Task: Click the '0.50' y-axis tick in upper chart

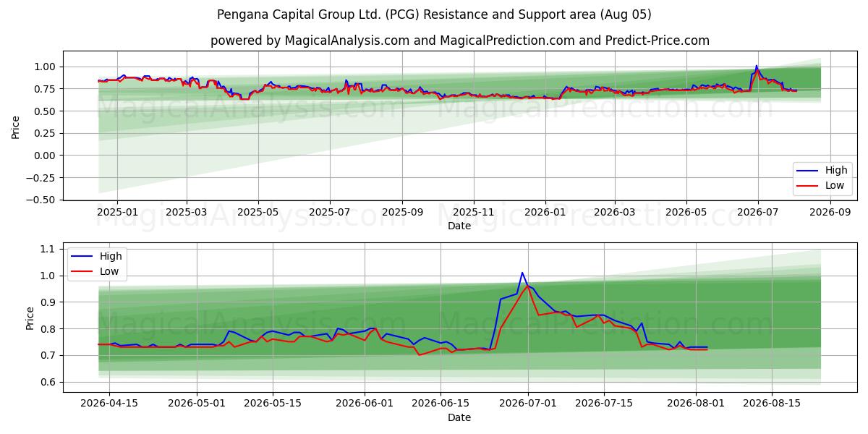Action: pos(45,111)
